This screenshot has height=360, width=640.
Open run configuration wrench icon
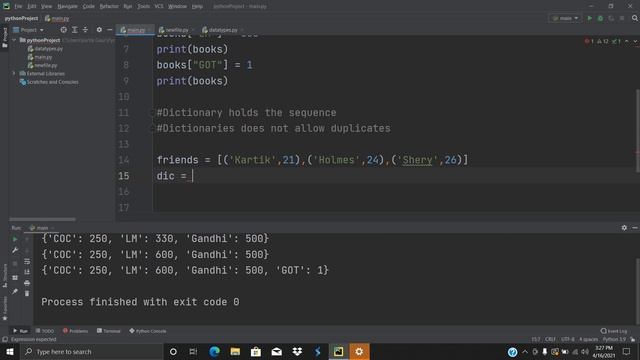(15, 250)
